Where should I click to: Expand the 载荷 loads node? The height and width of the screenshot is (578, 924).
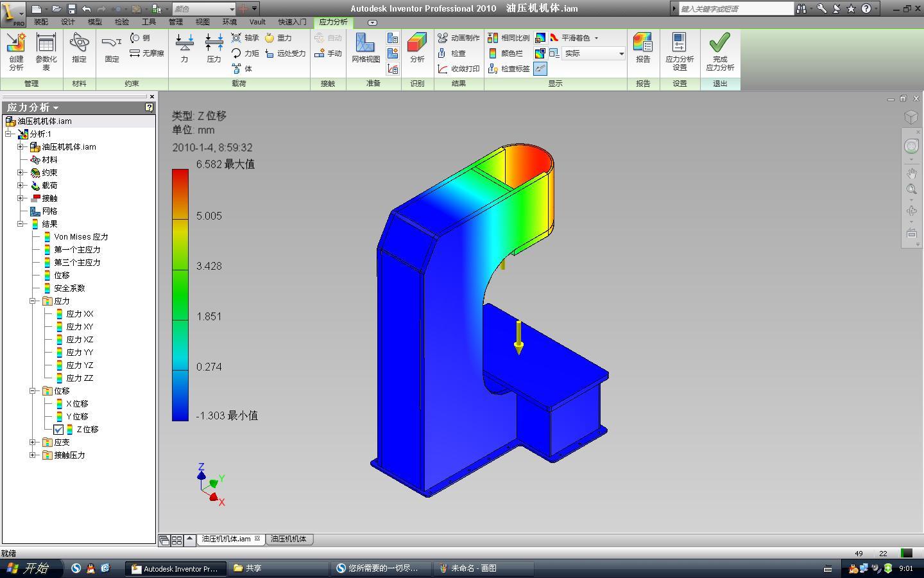point(21,185)
